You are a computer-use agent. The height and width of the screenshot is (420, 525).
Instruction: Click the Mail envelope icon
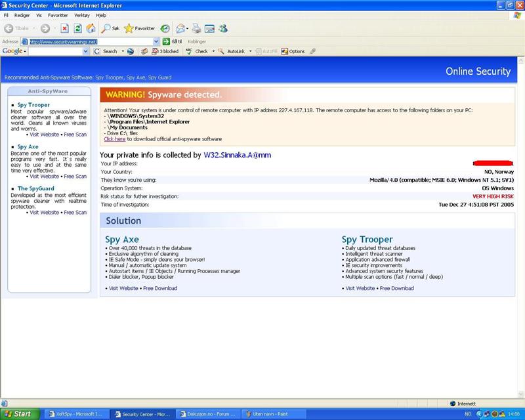tap(180, 28)
